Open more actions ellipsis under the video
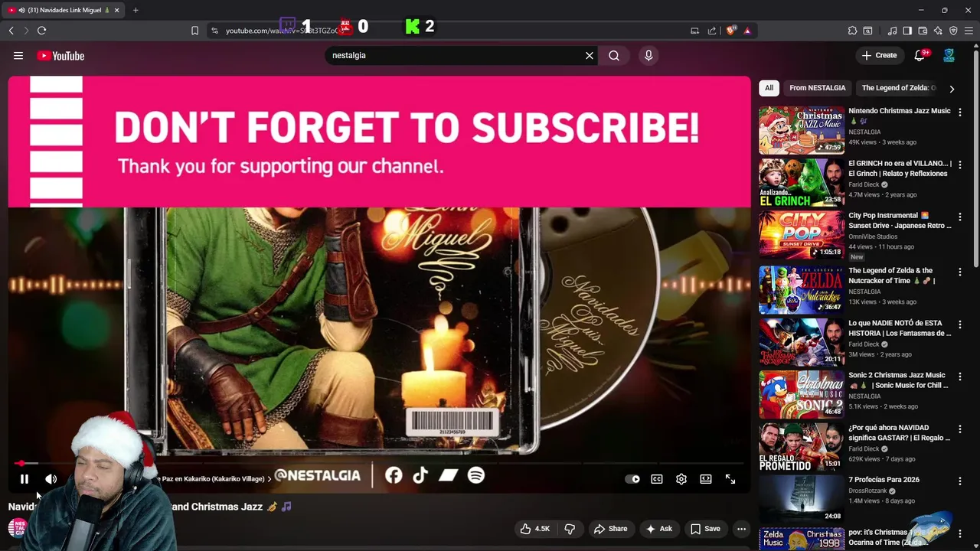 click(x=741, y=529)
